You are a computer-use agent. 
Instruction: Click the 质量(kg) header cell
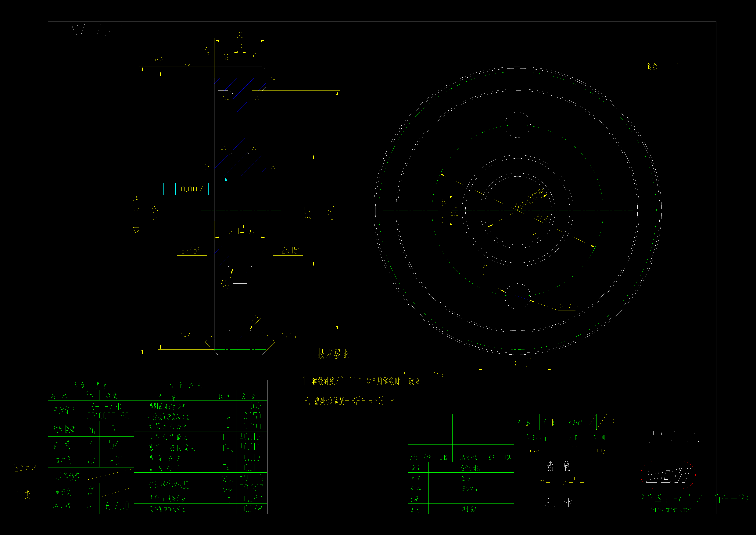(x=537, y=437)
